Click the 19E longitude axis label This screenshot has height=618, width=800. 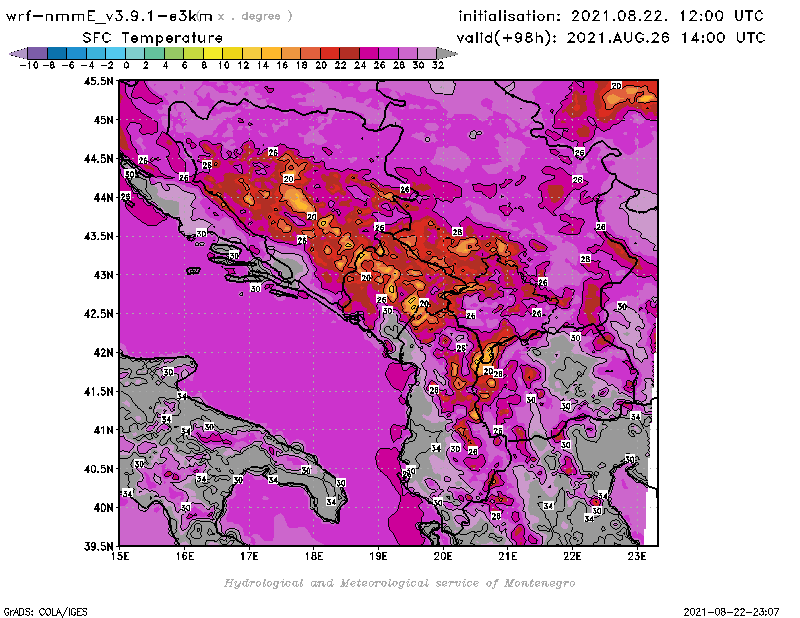[378, 556]
